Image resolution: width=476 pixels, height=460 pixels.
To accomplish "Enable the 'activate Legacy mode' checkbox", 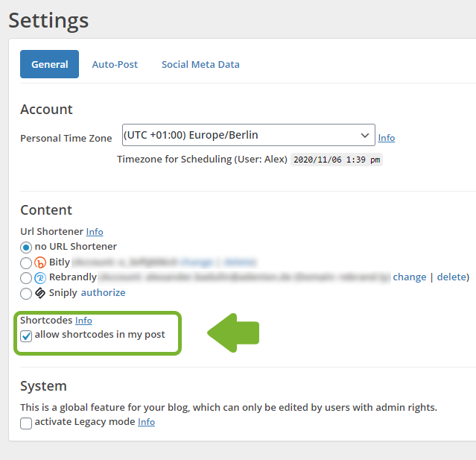I will click(x=27, y=423).
